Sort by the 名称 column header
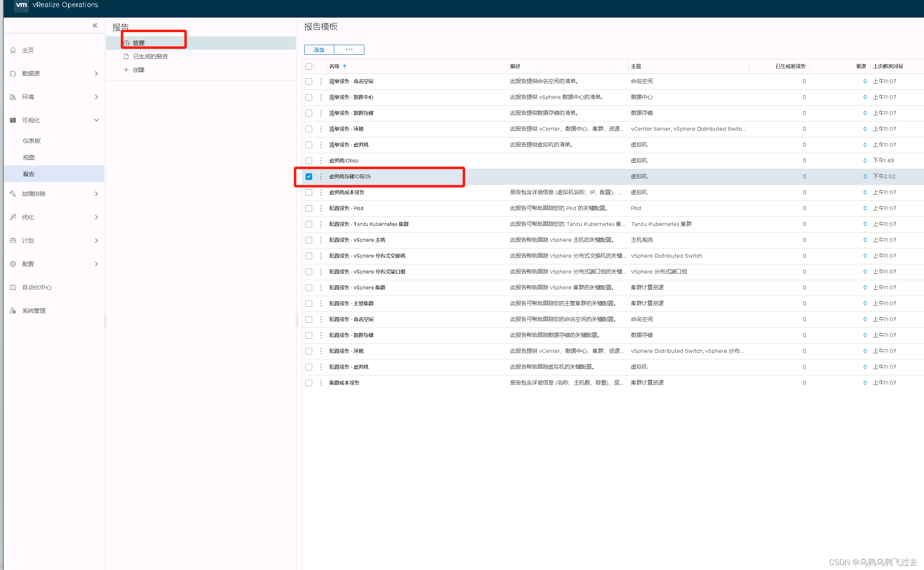 pos(334,66)
